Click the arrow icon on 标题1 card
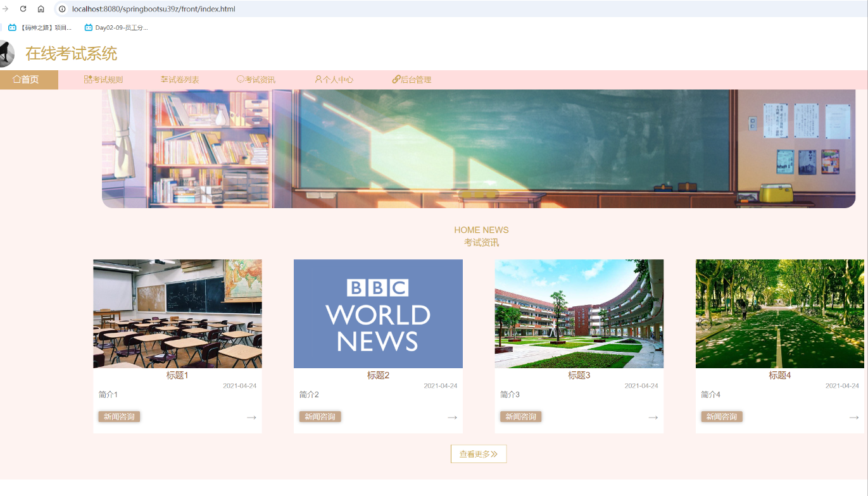Screen dimensions: 868x496 point(251,418)
